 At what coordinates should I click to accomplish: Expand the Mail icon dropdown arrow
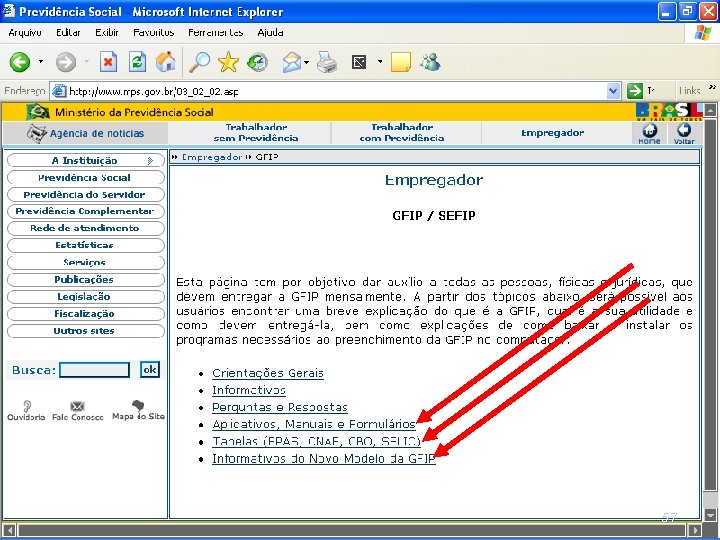(x=306, y=62)
